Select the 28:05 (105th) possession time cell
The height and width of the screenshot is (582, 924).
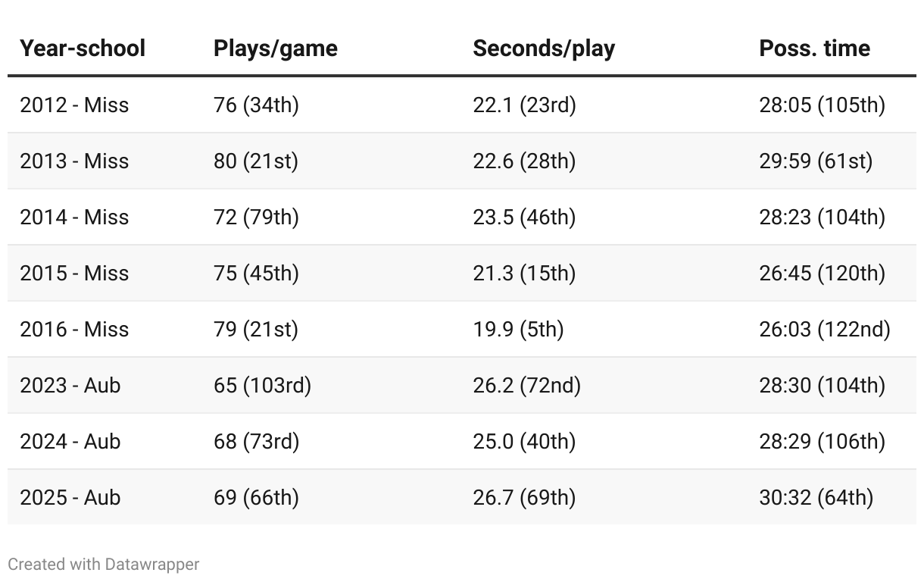point(822,105)
